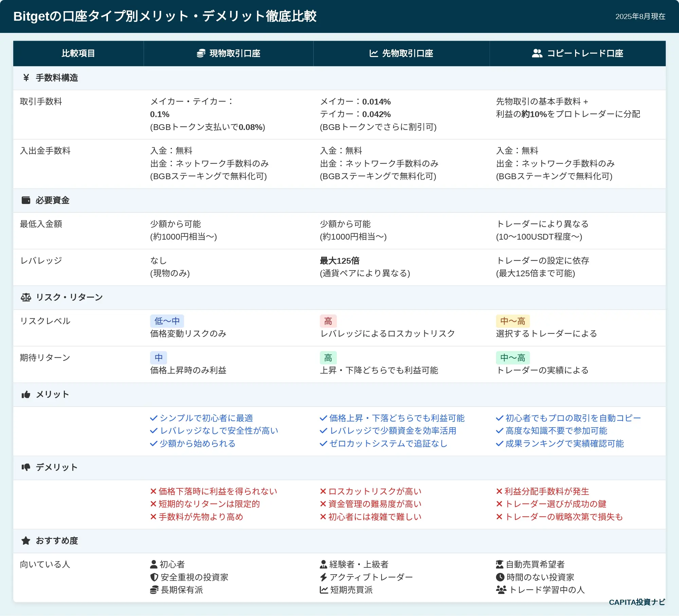Click the page title Bitgetの口座タイプ別メリット・デメリット徹底比較
Viewport: 679px width, 616px height.
165,16
